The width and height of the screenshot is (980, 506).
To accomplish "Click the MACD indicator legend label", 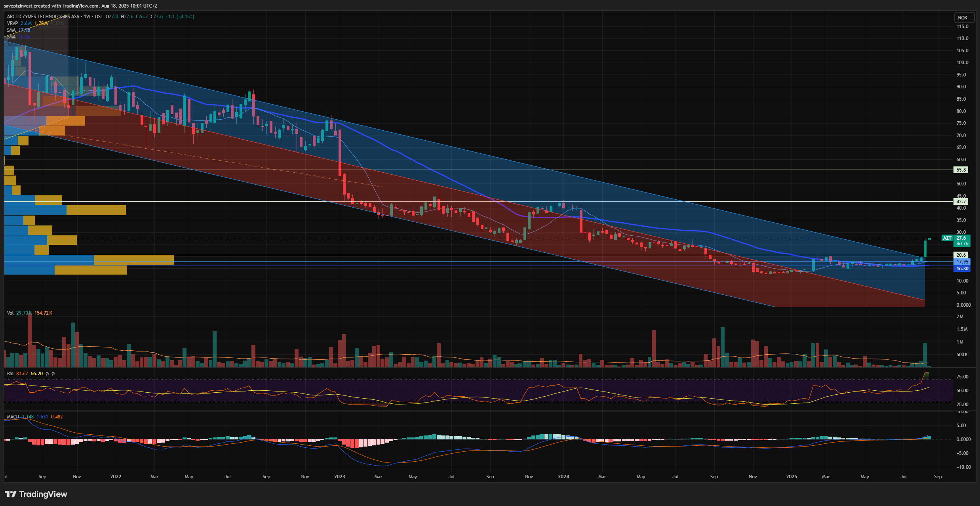I will click(13, 417).
